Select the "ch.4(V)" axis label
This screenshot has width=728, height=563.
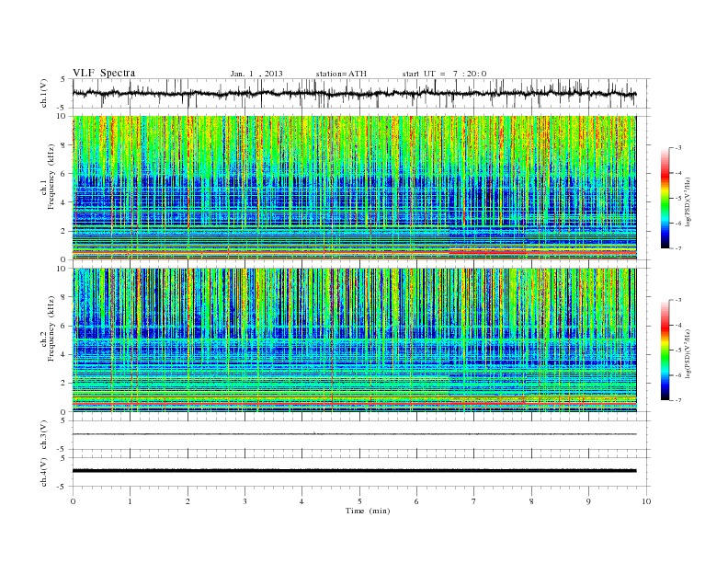click(x=43, y=472)
